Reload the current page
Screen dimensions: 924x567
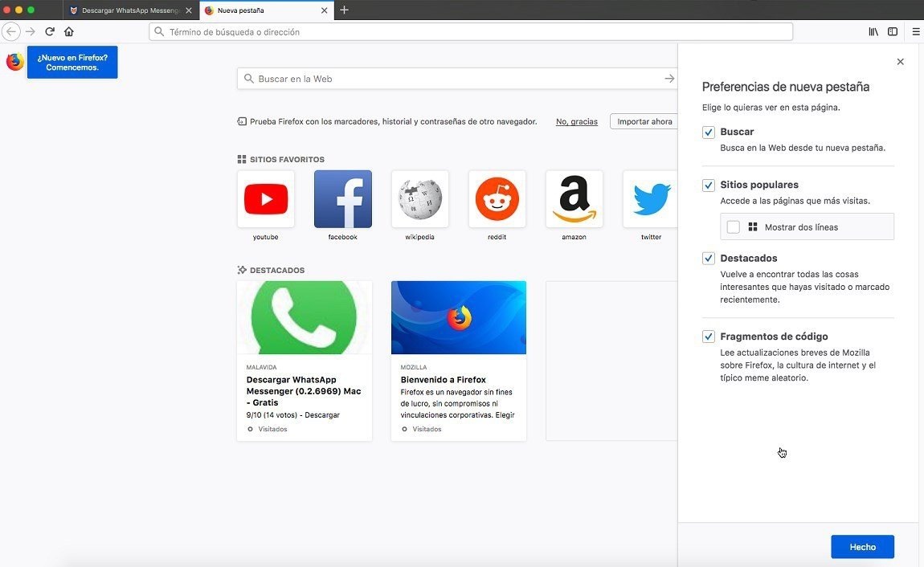tap(50, 32)
